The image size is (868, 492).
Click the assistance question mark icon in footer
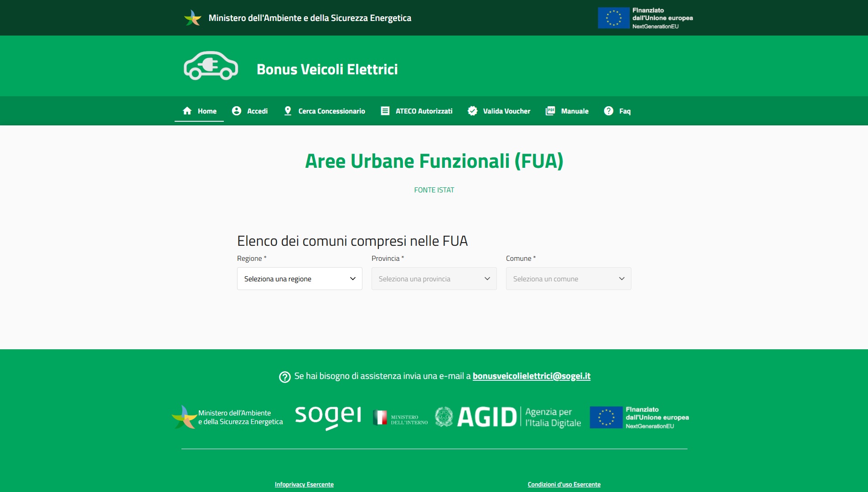pyautogui.click(x=284, y=377)
